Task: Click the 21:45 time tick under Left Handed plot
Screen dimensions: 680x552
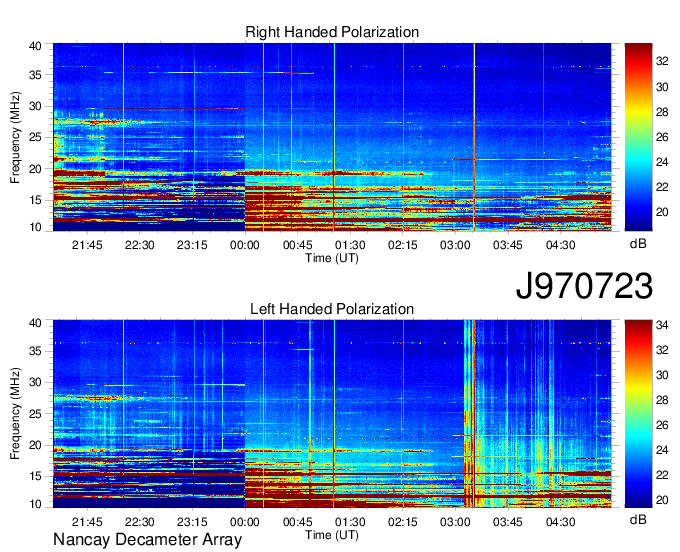Action: coord(87,522)
